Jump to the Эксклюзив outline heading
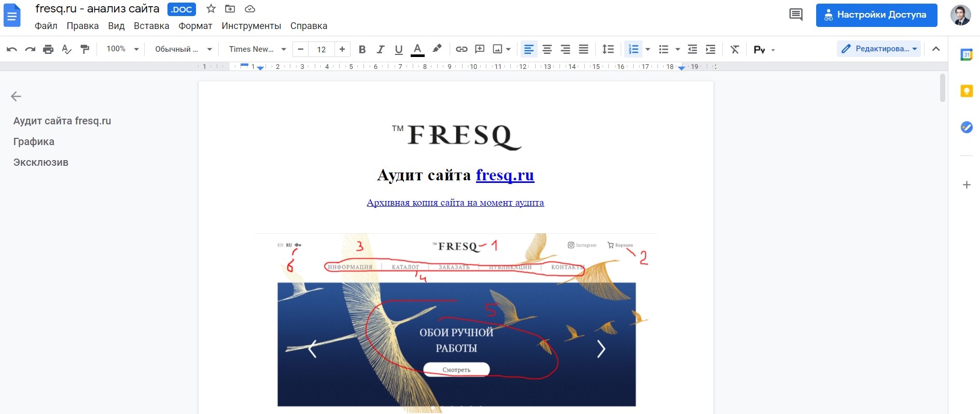The width and height of the screenshot is (980, 414). 41,162
